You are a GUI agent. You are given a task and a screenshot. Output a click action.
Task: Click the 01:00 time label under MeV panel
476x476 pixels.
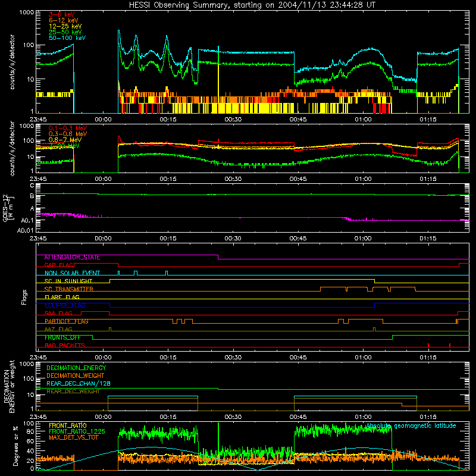click(x=363, y=179)
